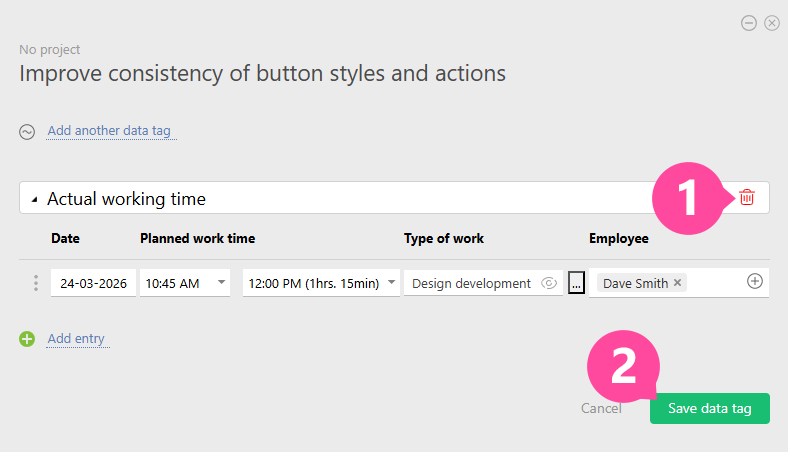Click the Add entry link
The height and width of the screenshot is (452, 788).
pos(76,339)
